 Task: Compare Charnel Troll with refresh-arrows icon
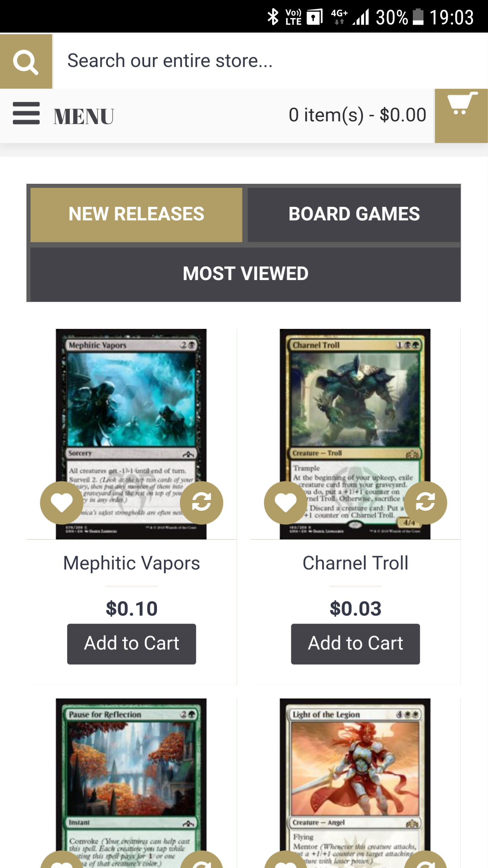425,502
